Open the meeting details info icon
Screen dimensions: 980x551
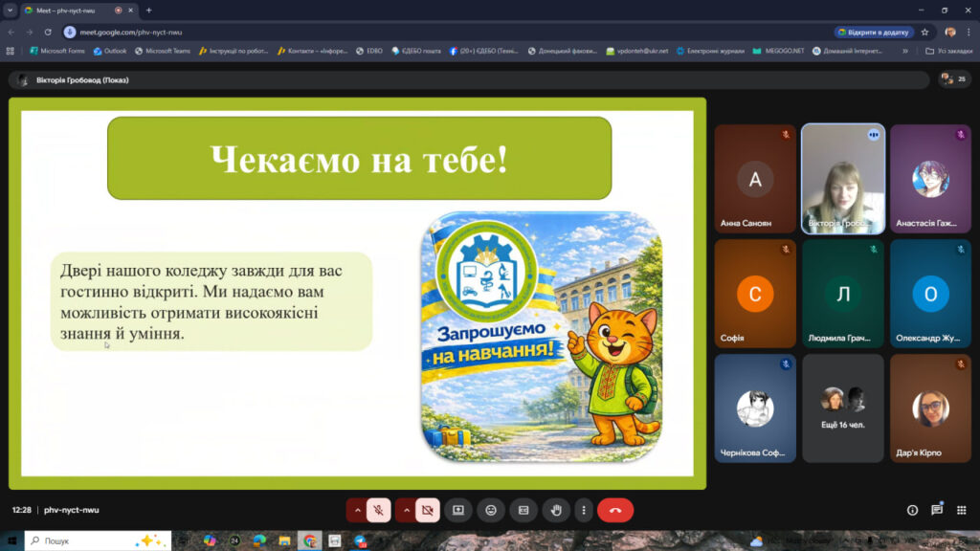click(912, 510)
